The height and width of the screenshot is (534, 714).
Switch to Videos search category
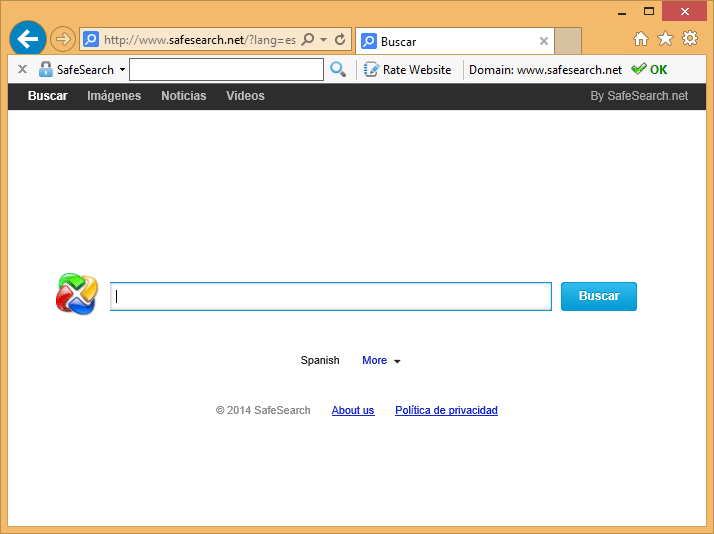click(x=245, y=96)
